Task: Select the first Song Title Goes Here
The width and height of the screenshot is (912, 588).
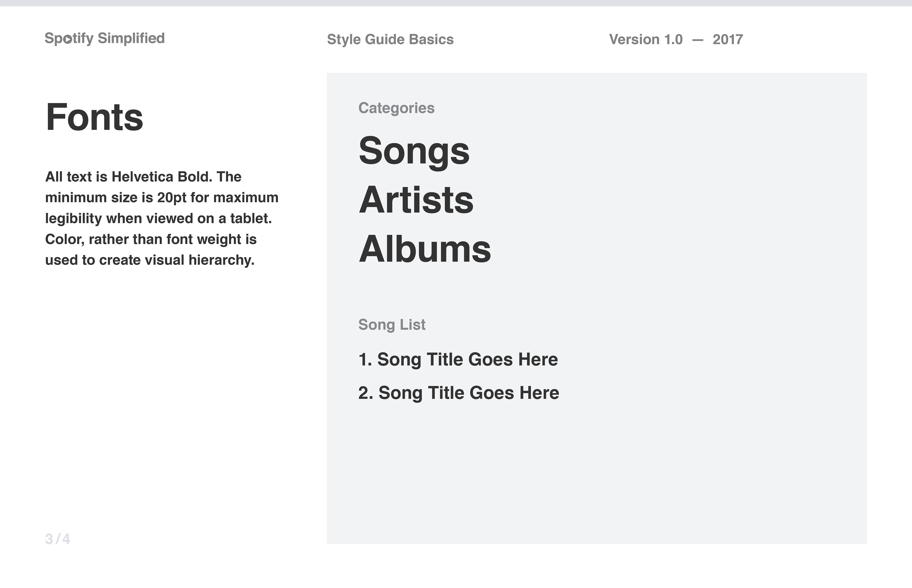Action: (458, 360)
